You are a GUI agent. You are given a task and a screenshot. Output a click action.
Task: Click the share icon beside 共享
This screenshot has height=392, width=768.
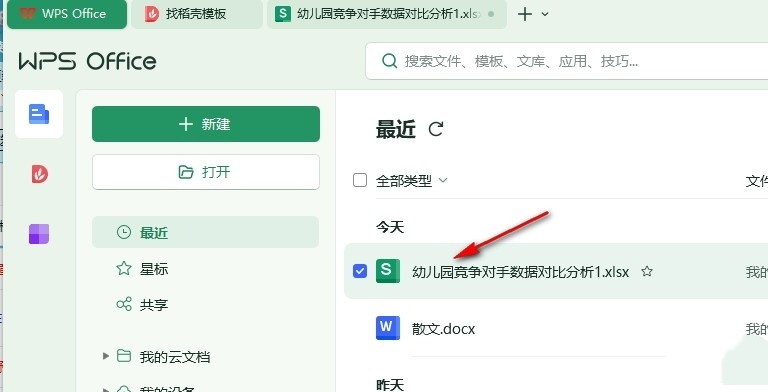coord(124,304)
